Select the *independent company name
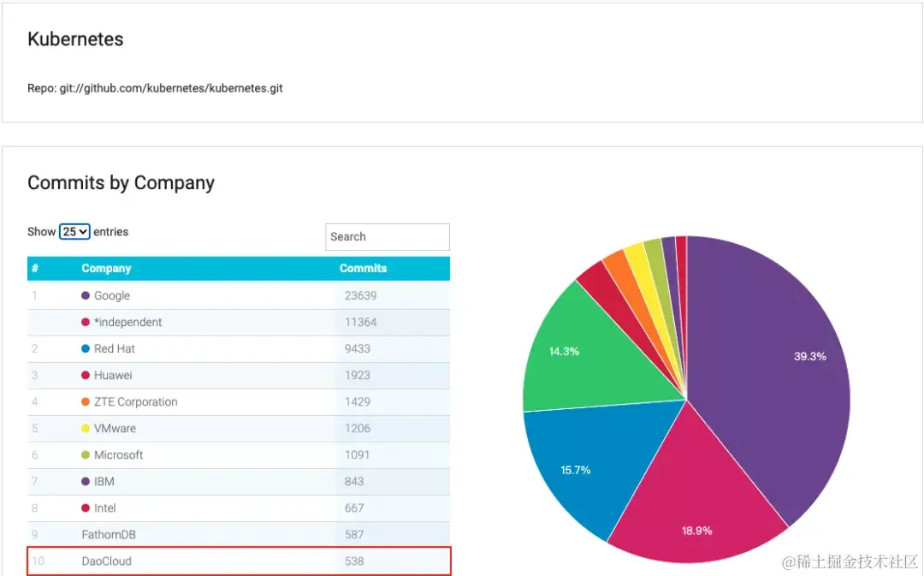The image size is (924, 576). 127,322
